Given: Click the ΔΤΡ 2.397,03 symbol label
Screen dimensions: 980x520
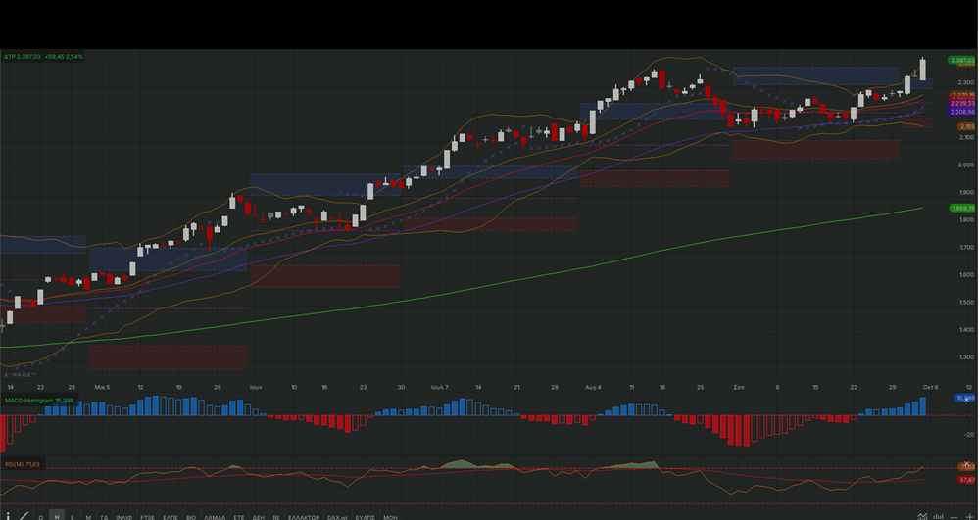Looking at the screenshot, I should (x=23, y=57).
